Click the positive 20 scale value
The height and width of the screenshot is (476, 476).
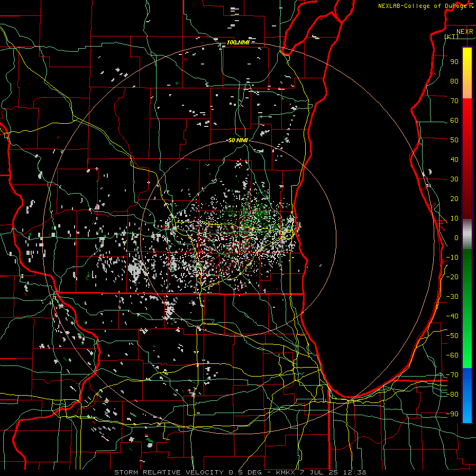(x=454, y=198)
